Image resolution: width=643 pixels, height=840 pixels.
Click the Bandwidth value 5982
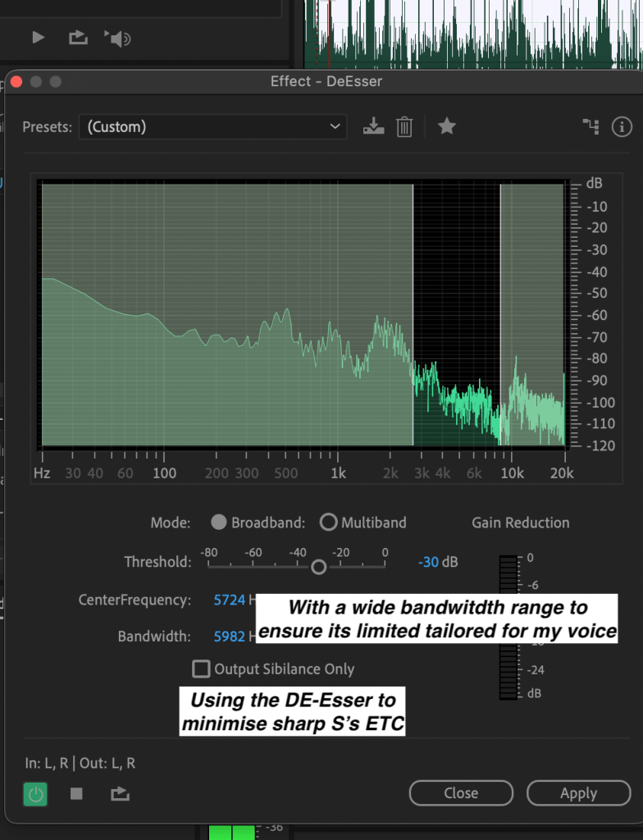[230, 636]
